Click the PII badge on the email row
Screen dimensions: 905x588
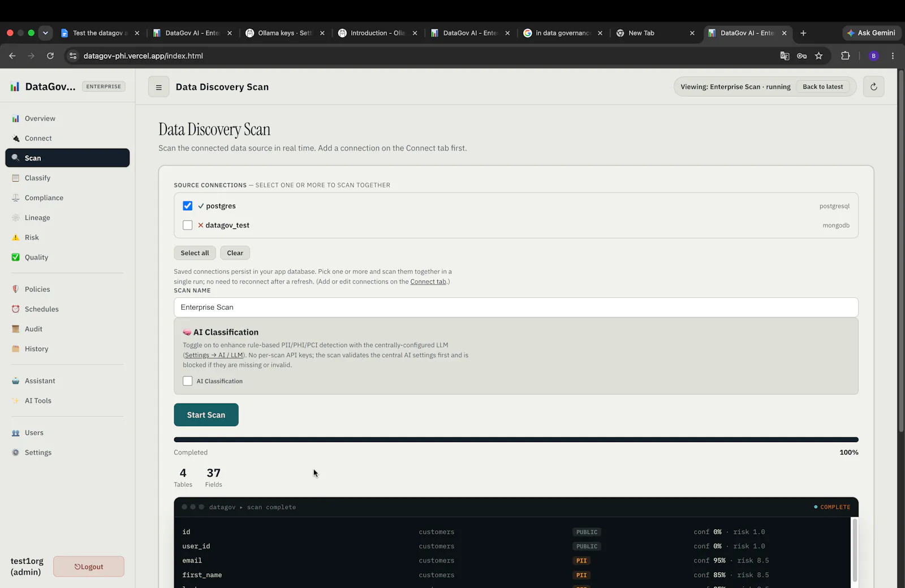pos(581,561)
